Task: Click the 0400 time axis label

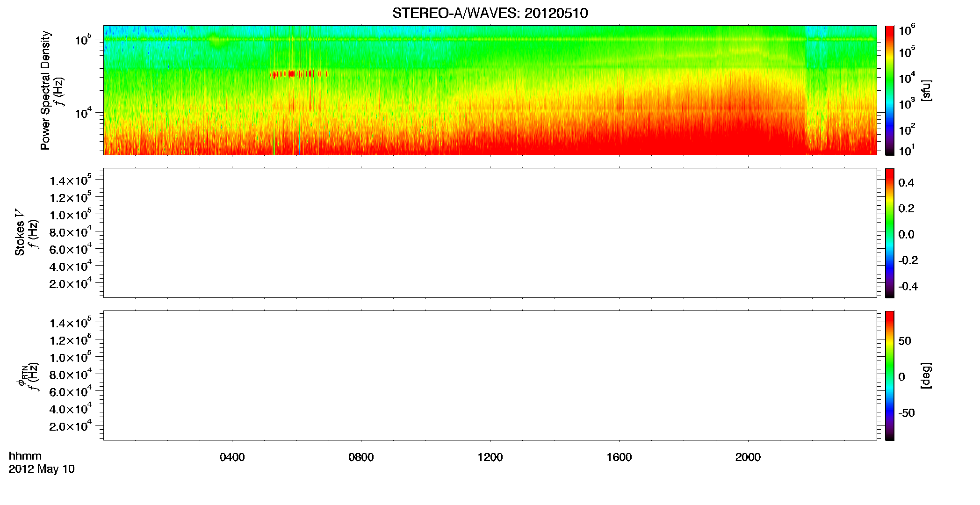Action: (232, 457)
